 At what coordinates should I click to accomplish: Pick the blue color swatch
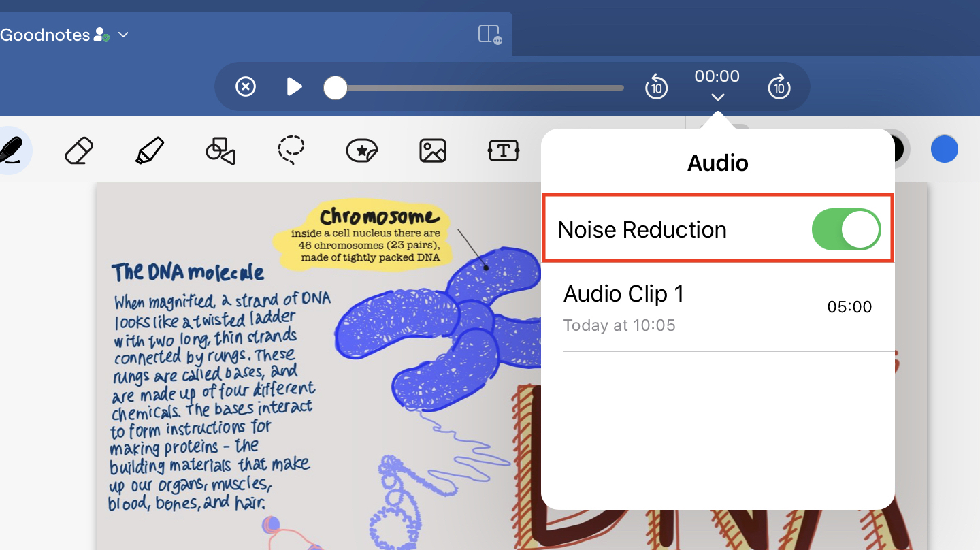[x=944, y=149]
